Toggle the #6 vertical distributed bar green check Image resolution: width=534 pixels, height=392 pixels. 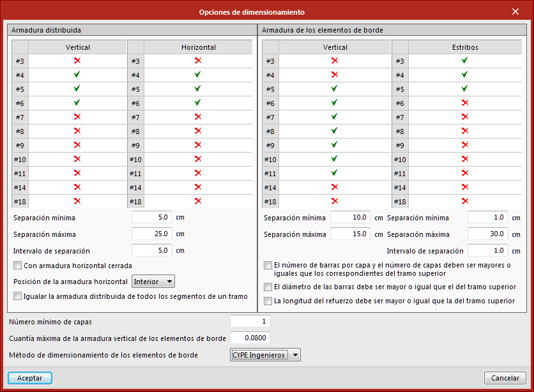point(77,103)
